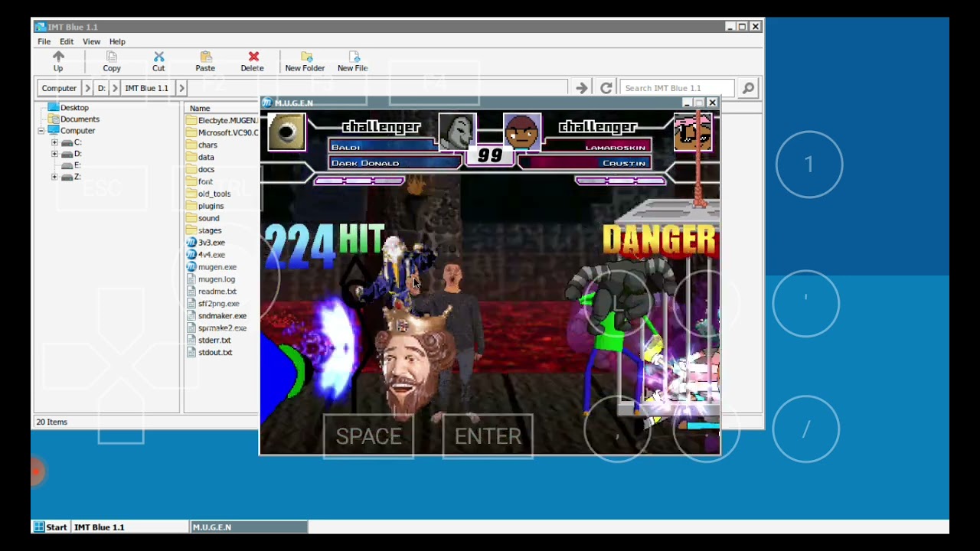Image resolution: width=980 pixels, height=551 pixels.
Task: Select the data folder
Action: point(201,157)
